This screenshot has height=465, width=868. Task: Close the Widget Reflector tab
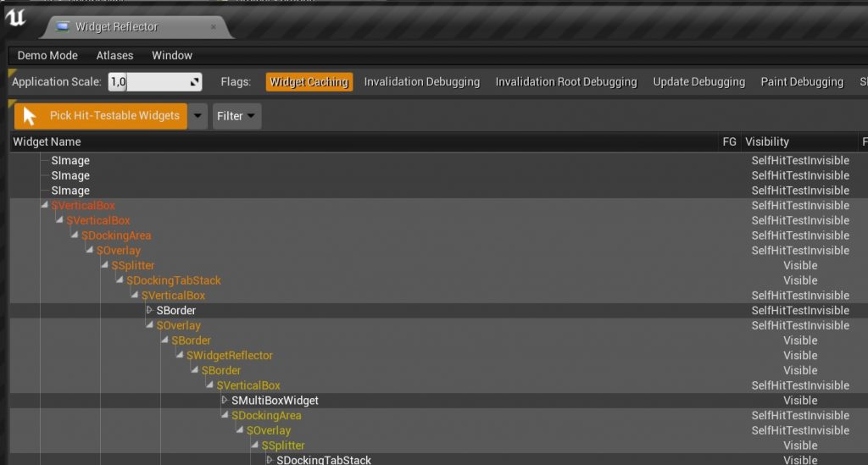213,26
